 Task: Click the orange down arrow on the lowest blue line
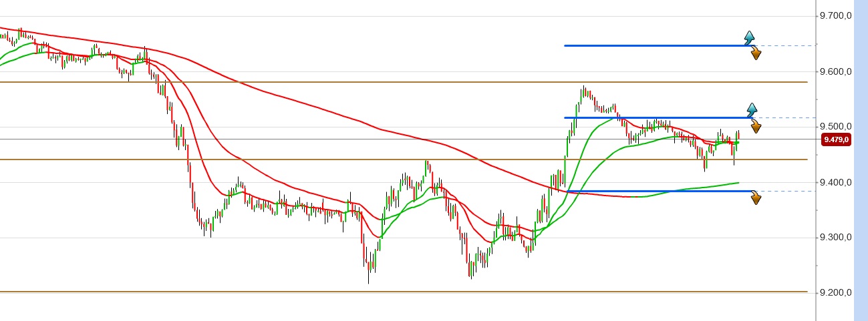tap(756, 198)
